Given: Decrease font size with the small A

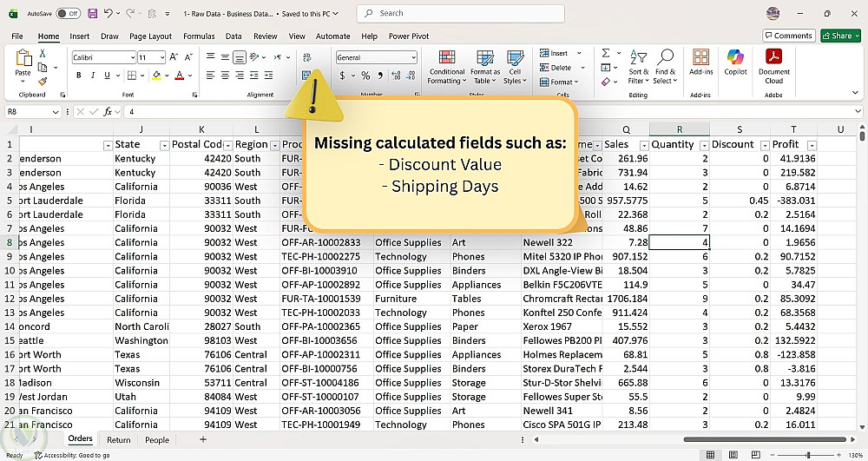Looking at the screenshot, I should point(188,57).
